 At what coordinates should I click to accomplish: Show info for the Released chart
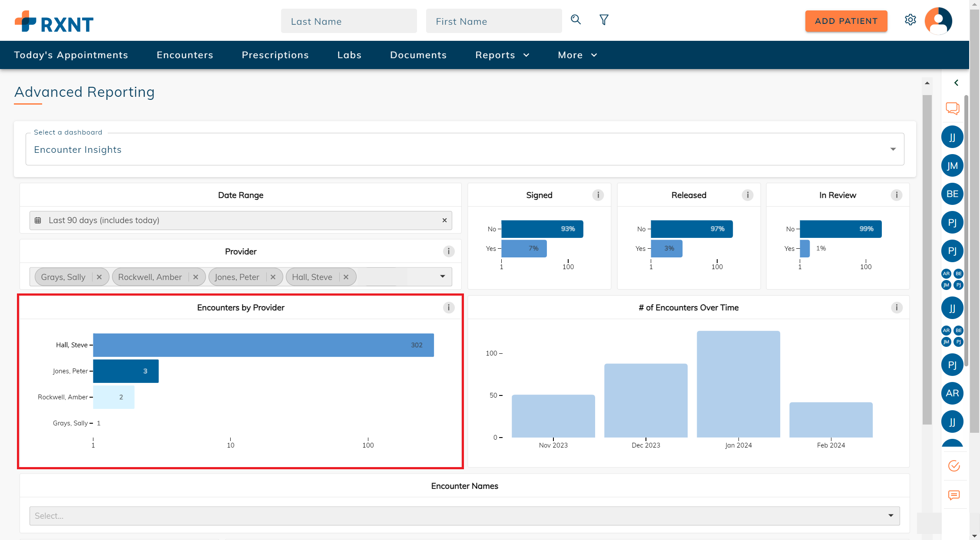point(748,195)
